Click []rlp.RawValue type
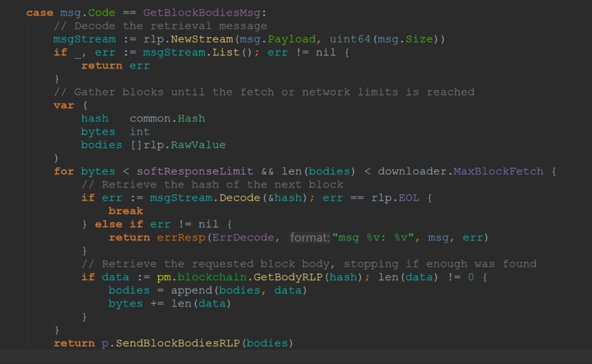The height and width of the screenshot is (364, 592). click(178, 145)
